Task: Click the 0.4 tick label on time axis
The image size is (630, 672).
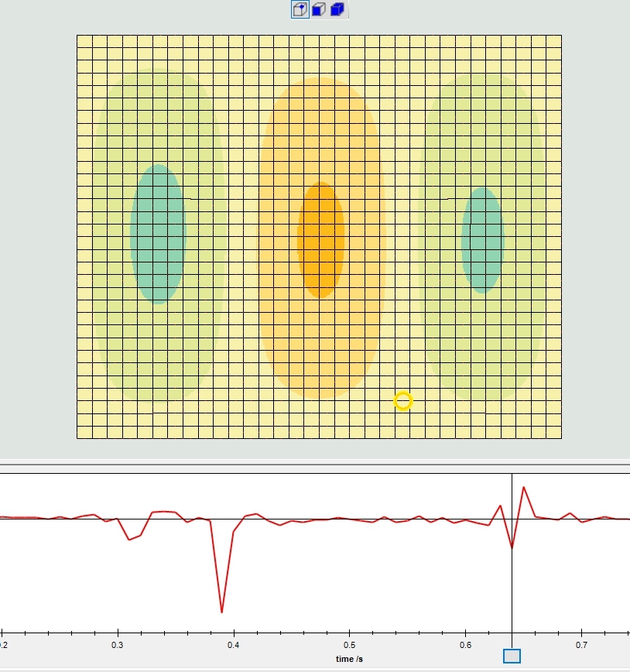Action: (234, 645)
